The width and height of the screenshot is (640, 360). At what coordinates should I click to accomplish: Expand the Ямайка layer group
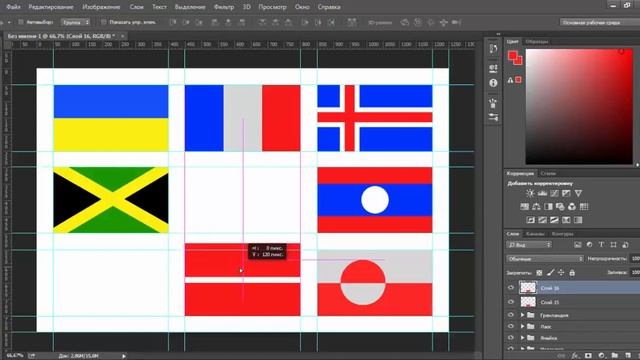point(522,338)
